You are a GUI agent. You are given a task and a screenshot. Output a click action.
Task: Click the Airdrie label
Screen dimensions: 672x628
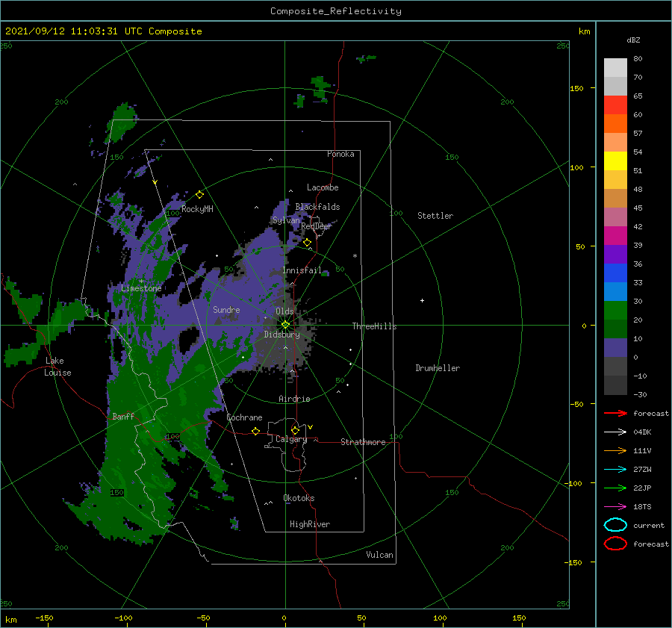coord(294,399)
